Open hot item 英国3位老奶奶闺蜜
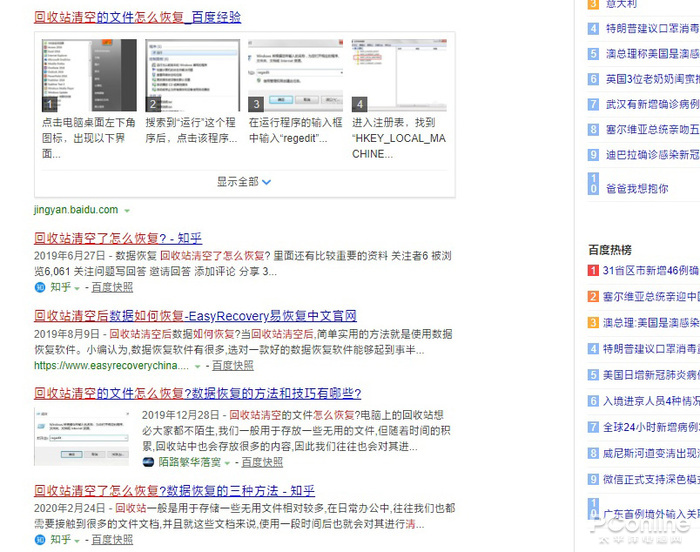This screenshot has width=700, height=552. point(652,79)
